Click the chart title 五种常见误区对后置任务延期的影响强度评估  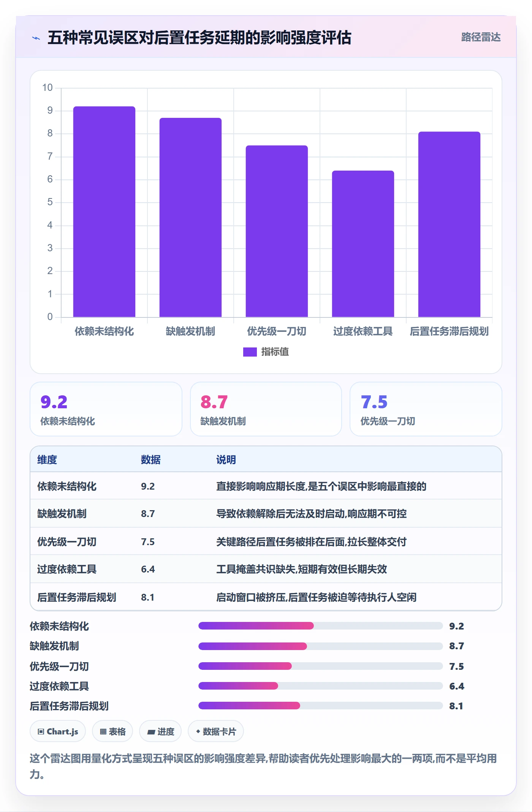tap(199, 38)
